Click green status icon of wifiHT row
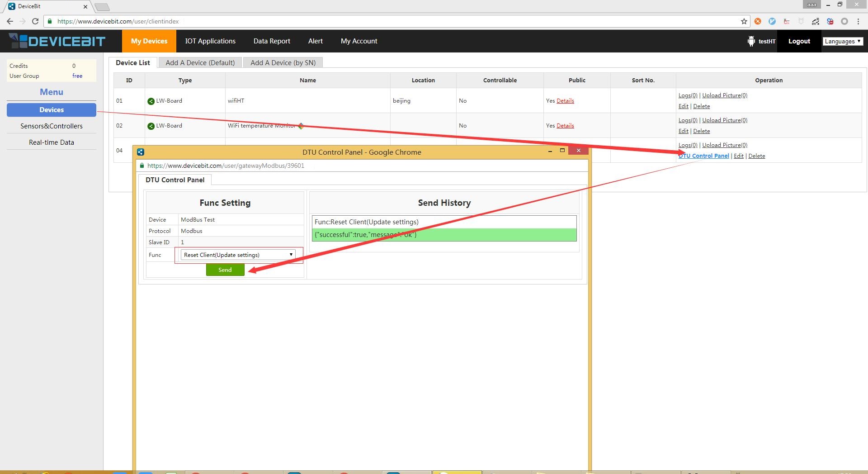Screen dimensions: 868x474 coord(151,101)
